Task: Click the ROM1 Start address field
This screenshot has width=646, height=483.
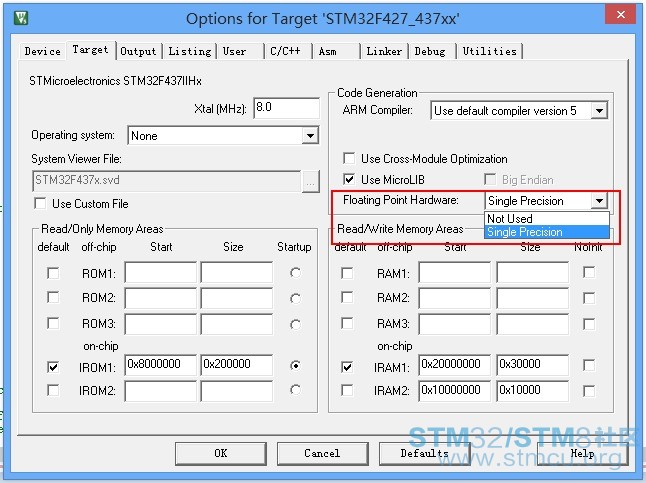Action: (161, 272)
